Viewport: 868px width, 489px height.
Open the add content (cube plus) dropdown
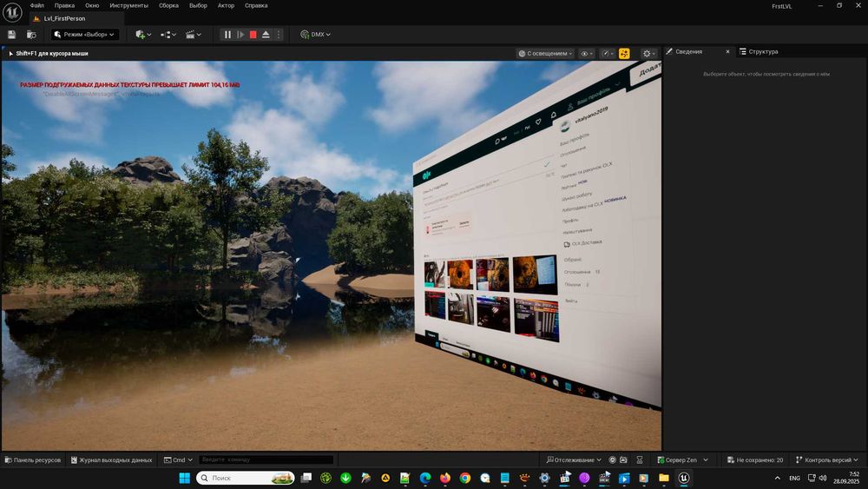pos(143,35)
